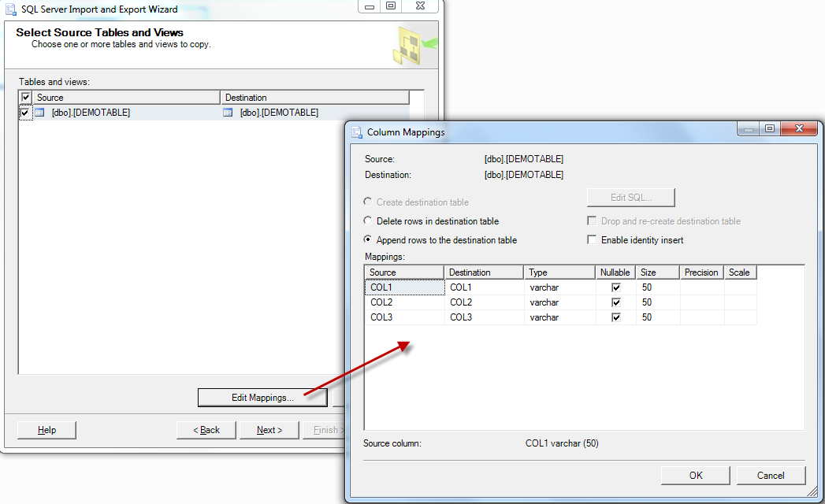Open the wizard Help button
825x504 pixels.
[47, 430]
